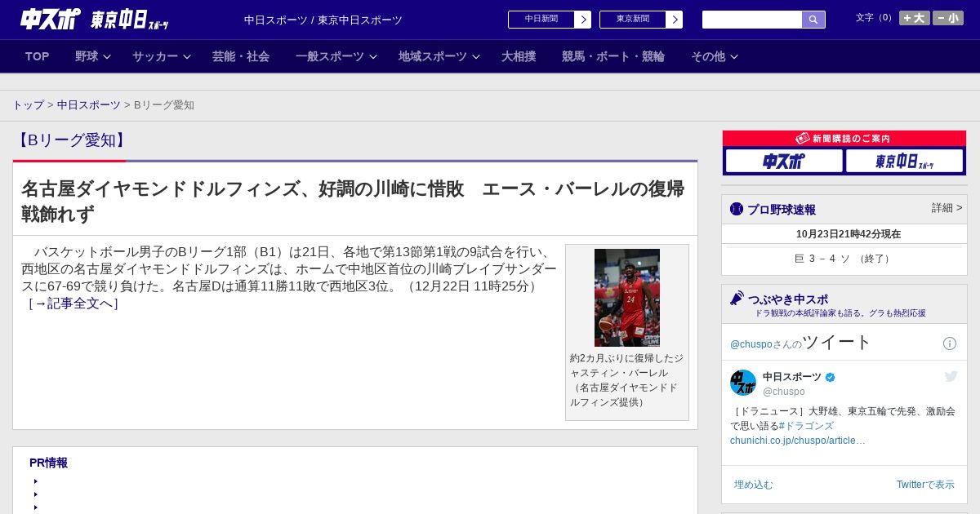Open #ドラゴンズ hashtag link
980x514 pixels.
pyautogui.click(x=806, y=426)
